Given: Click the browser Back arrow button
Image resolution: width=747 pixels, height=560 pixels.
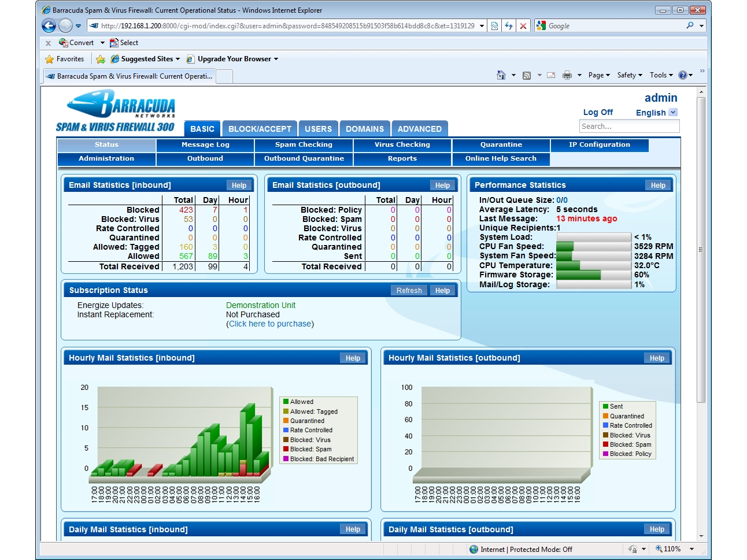Looking at the screenshot, I should 49,25.
